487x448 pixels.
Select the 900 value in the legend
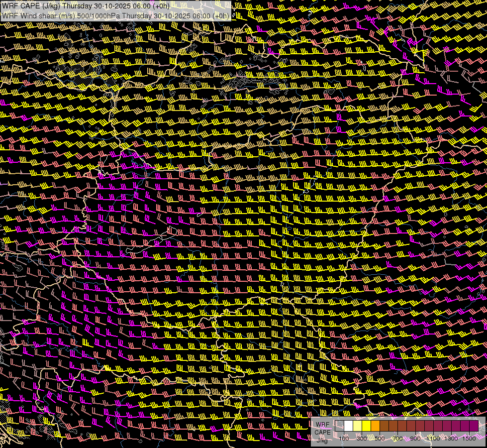(x=415, y=439)
